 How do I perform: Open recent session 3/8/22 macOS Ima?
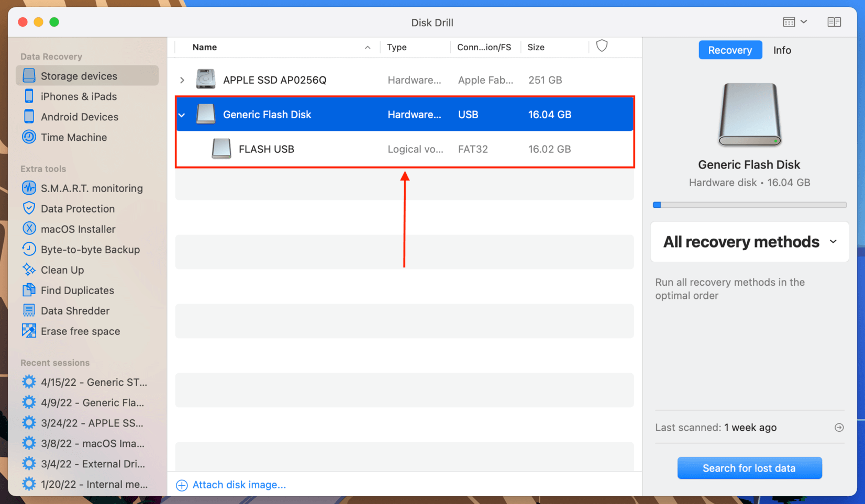(x=92, y=443)
